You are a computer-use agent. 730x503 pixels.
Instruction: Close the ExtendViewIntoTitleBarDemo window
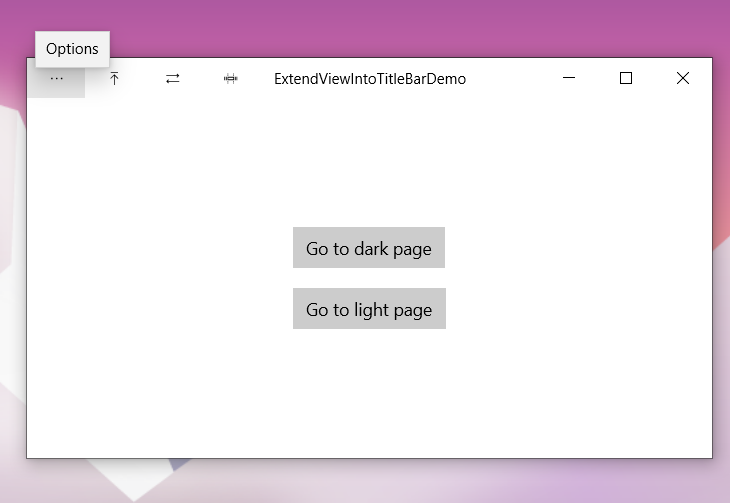pyautogui.click(x=683, y=78)
